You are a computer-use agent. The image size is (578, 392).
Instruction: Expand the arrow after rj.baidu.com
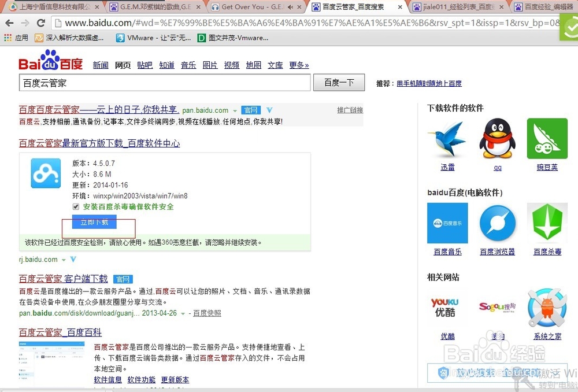point(64,260)
